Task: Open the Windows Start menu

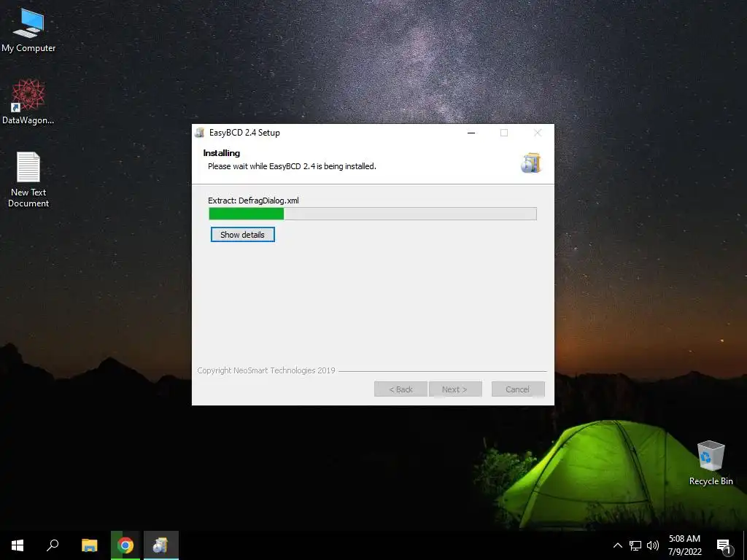Action: (x=18, y=545)
